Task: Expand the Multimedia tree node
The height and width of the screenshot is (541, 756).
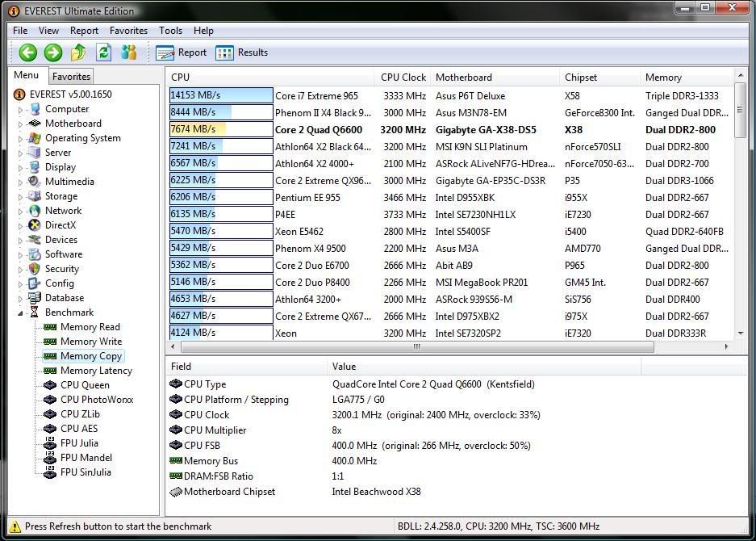Action: tap(20, 182)
